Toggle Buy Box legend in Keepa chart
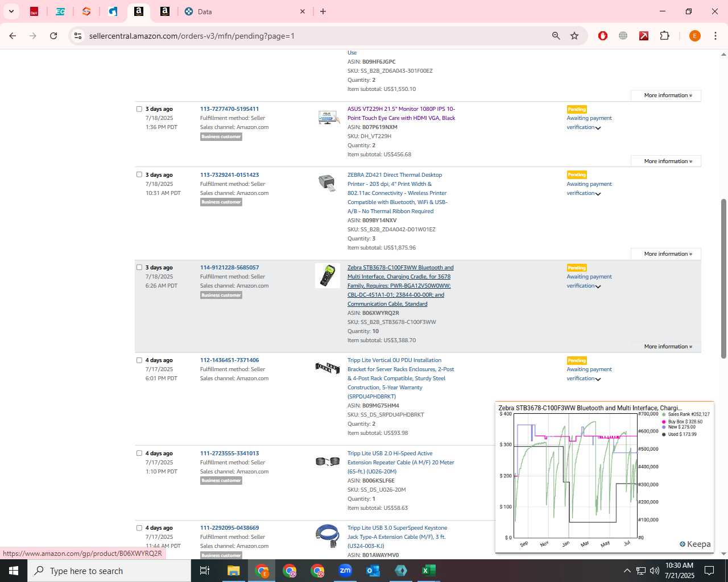Viewport: 728px width, 582px height. coord(682,422)
